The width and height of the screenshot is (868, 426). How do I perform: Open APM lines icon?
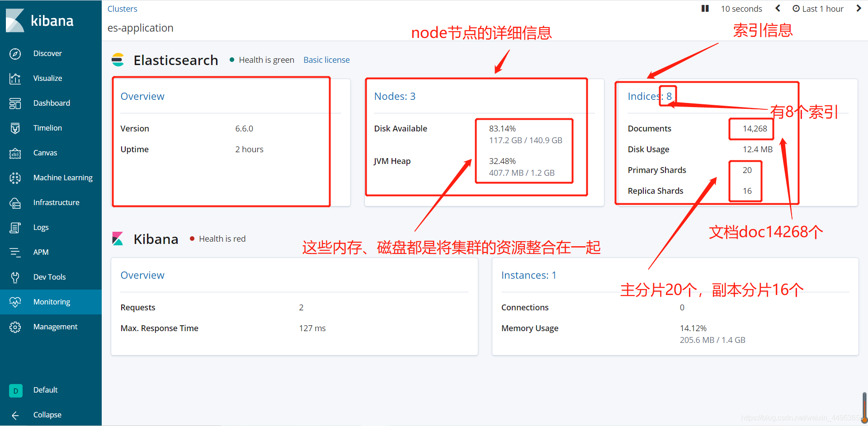[15, 253]
